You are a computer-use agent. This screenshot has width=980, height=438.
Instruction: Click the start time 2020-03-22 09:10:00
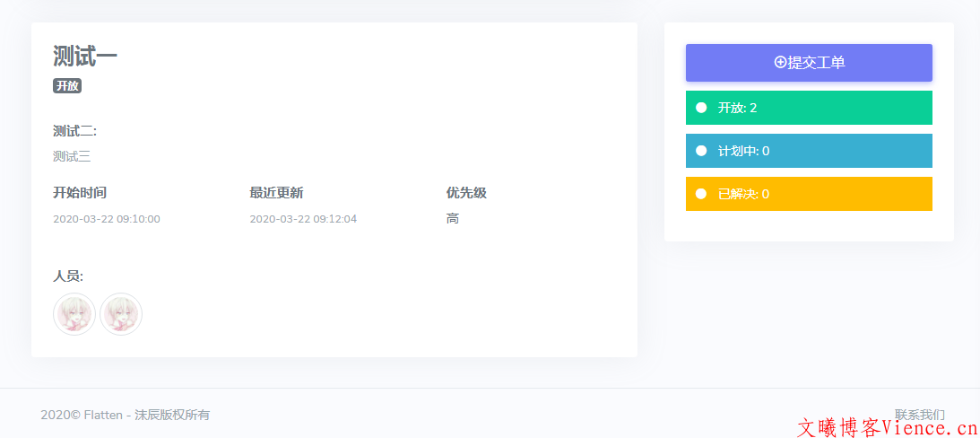[107, 219]
